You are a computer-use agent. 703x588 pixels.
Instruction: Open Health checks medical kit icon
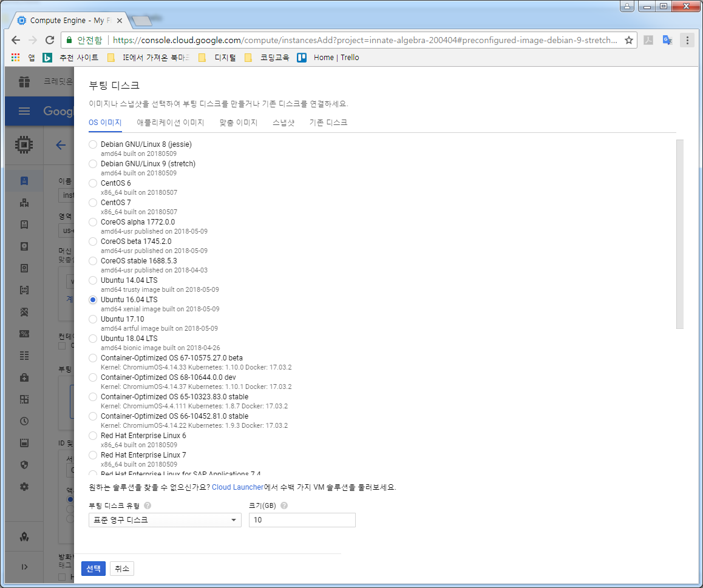(24, 378)
